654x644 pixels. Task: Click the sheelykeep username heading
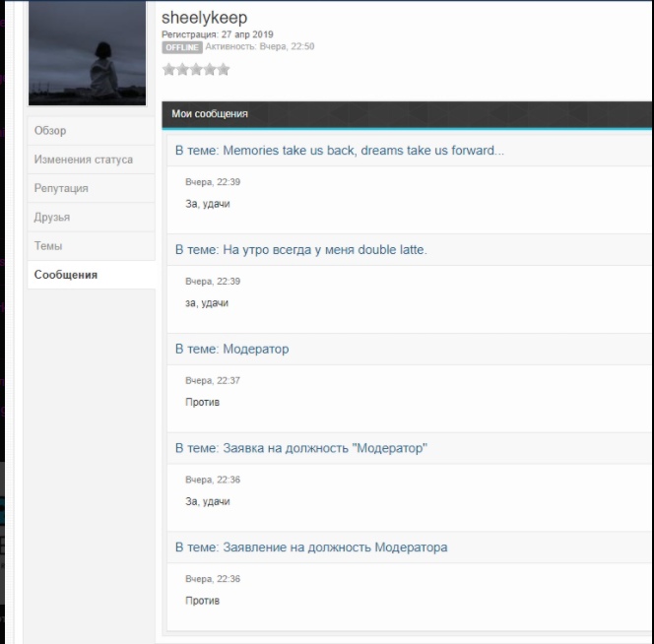click(x=205, y=18)
